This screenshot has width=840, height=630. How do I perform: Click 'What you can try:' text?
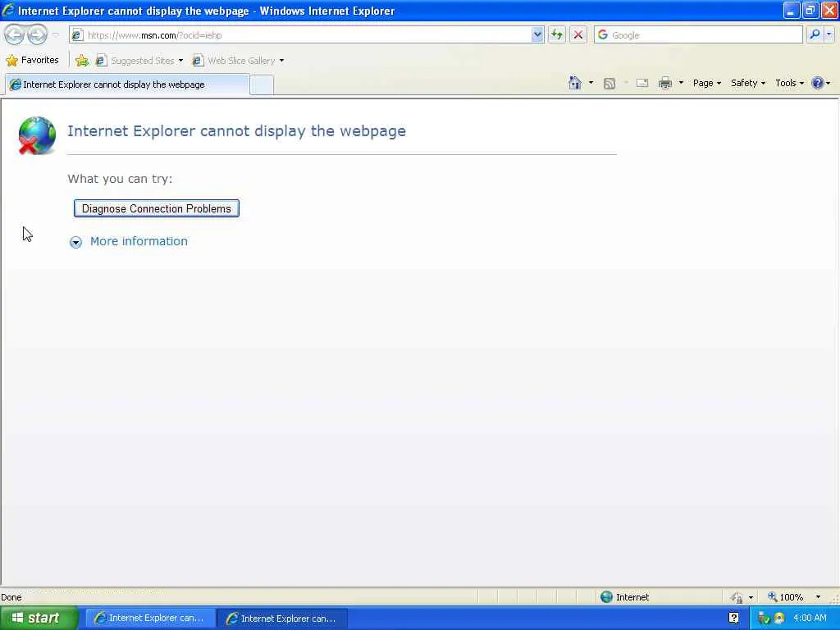click(x=120, y=178)
